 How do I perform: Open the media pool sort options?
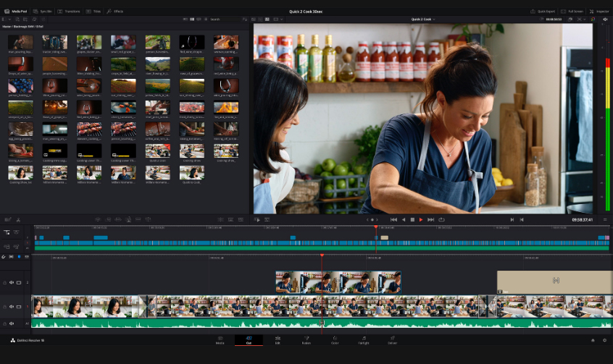pos(245,19)
